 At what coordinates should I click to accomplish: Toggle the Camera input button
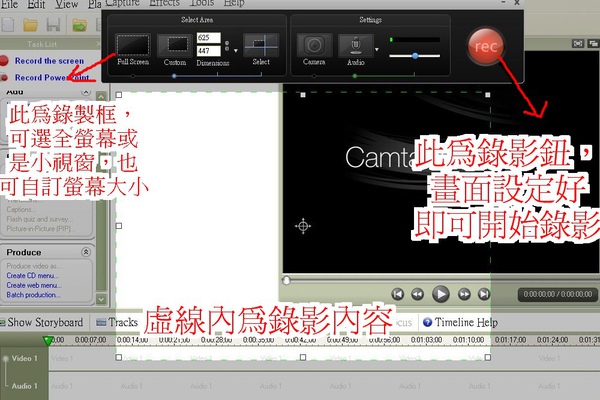(x=314, y=45)
